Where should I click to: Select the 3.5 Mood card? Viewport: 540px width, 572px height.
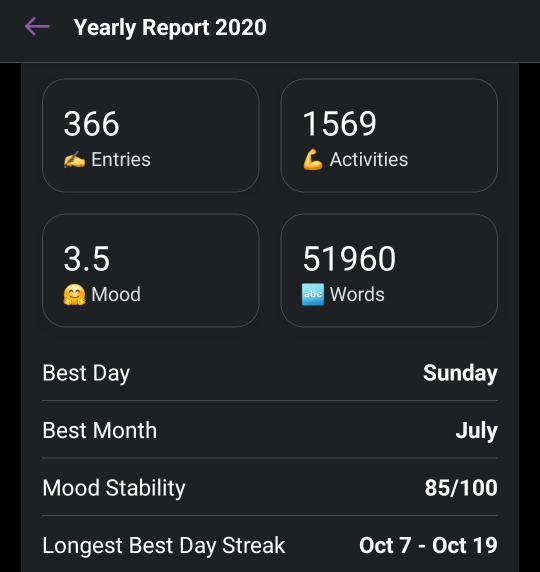point(151,270)
